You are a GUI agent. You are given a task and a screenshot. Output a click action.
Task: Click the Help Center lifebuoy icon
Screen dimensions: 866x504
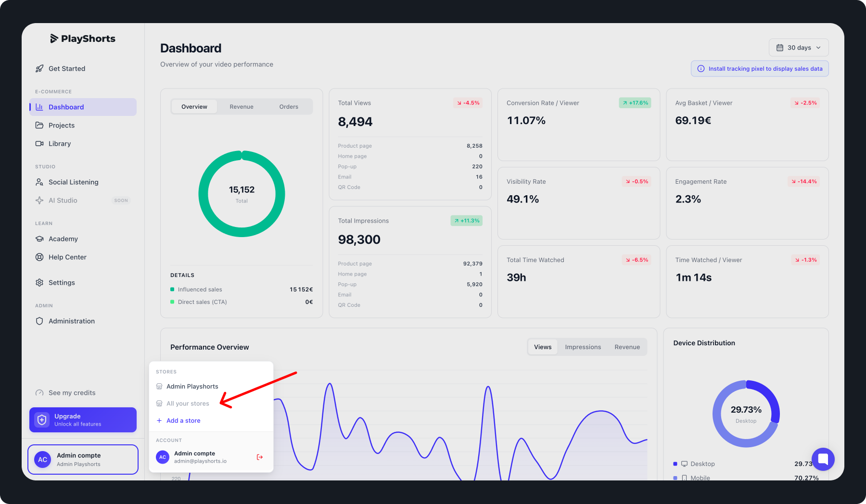(x=39, y=257)
